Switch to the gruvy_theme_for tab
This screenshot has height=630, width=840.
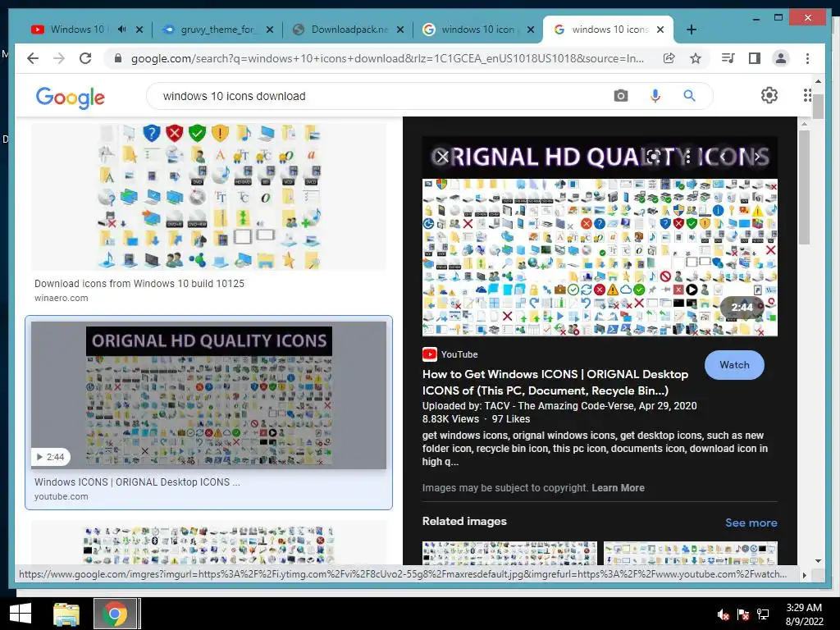coord(217,30)
